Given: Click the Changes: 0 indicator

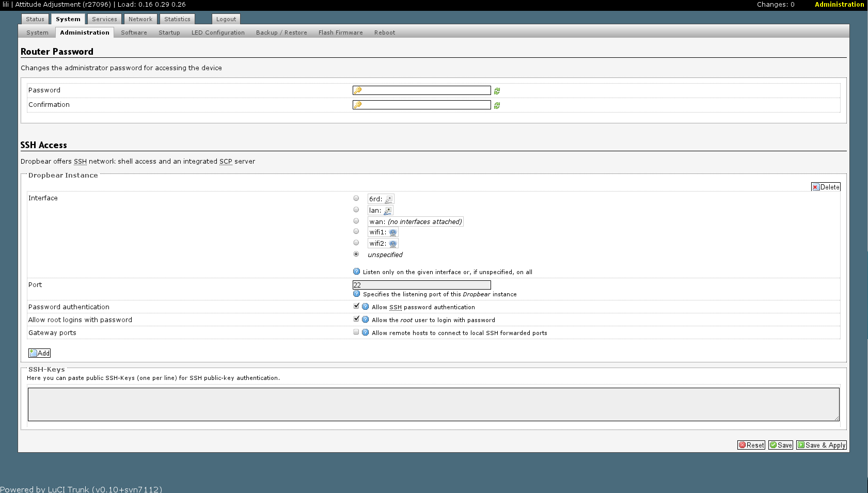Looking at the screenshot, I should pos(776,4).
